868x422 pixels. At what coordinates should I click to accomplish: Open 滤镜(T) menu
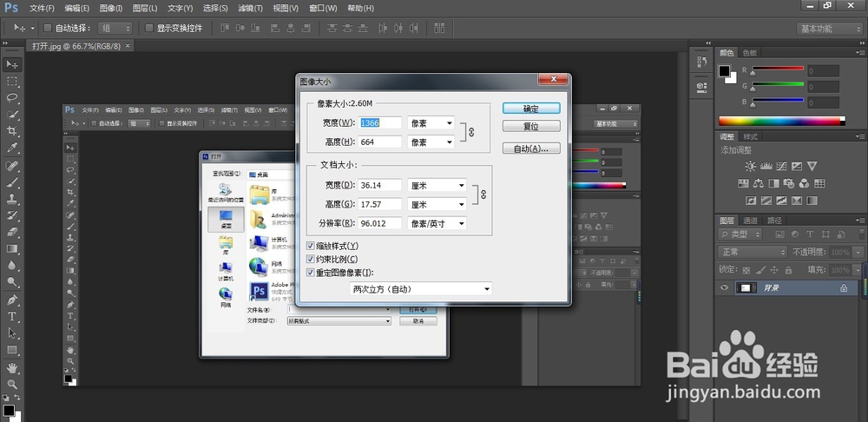[x=252, y=9]
